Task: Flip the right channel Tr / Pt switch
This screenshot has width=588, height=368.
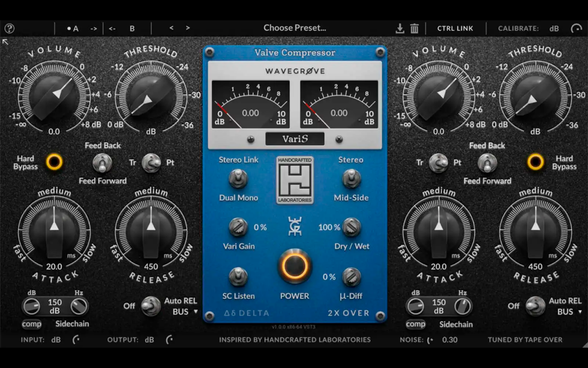Action: [x=438, y=163]
